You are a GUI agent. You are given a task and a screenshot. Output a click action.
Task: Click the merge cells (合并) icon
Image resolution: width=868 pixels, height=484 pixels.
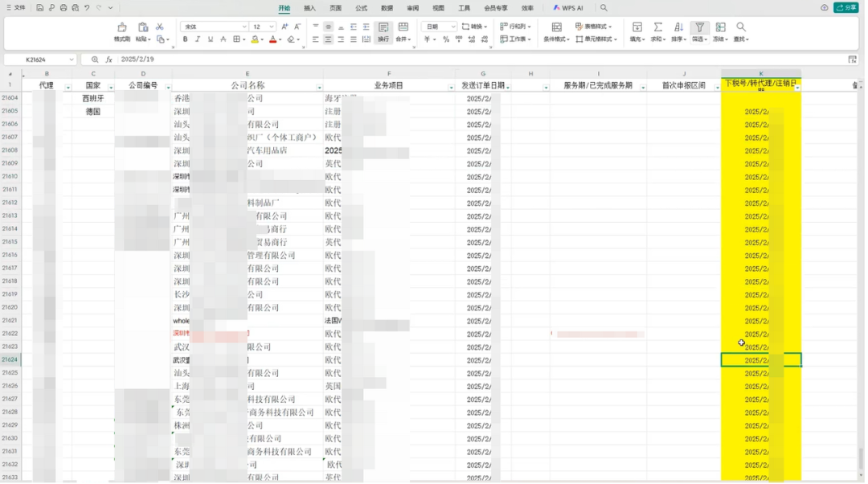[x=403, y=39]
